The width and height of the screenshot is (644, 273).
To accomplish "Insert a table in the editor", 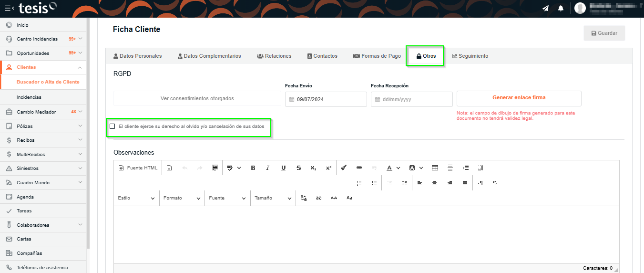I will (x=435, y=168).
